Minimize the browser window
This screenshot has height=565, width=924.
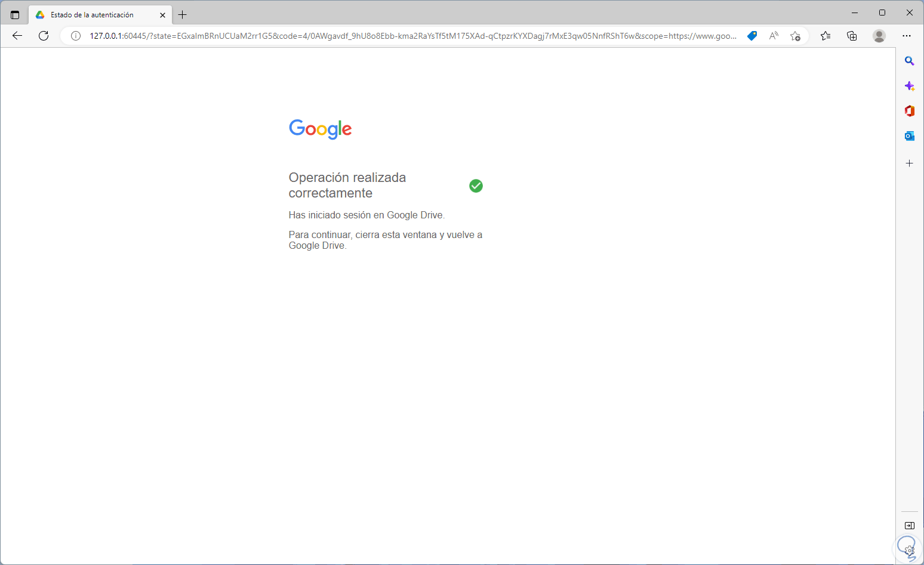(855, 13)
